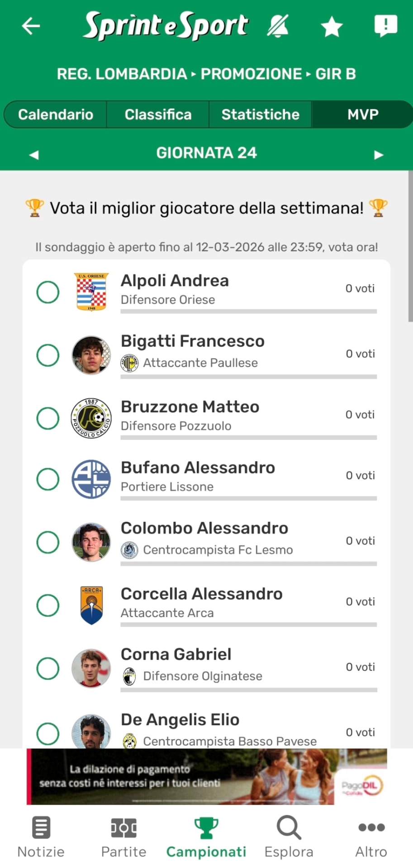The width and height of the screenshot is (413, 868).
Task: Select Corna Gabriel's radio button
Action: pos(48,668)
